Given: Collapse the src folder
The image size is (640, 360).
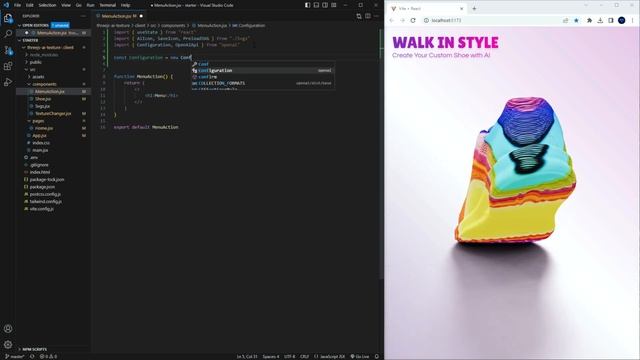Looking at the screenshot, I should tap(32, 69).
